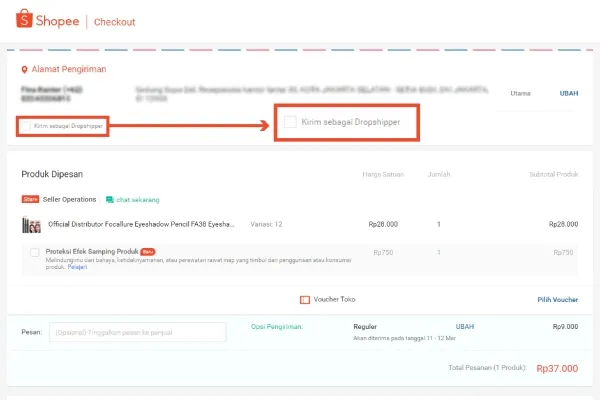The width and height of the screenshot is (600, 400).
Task: Click the Subtotal Produk column header
Action: click(x=554, y=175)
